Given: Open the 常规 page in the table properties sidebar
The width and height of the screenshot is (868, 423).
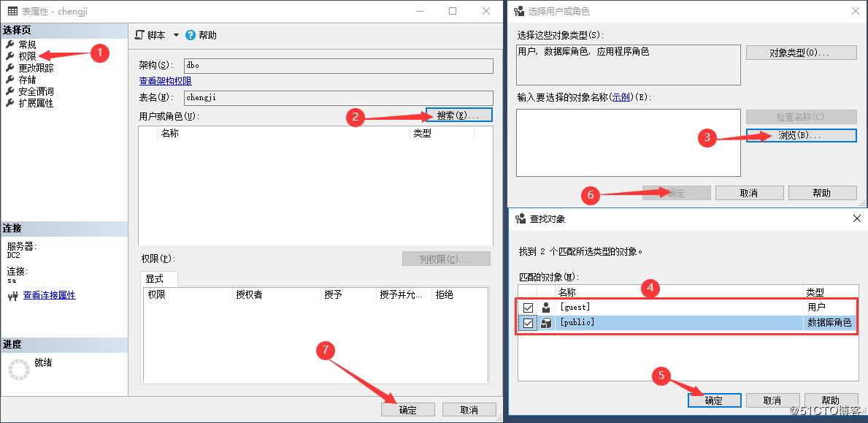Looking at the screenshot, I should coord(27,45).
